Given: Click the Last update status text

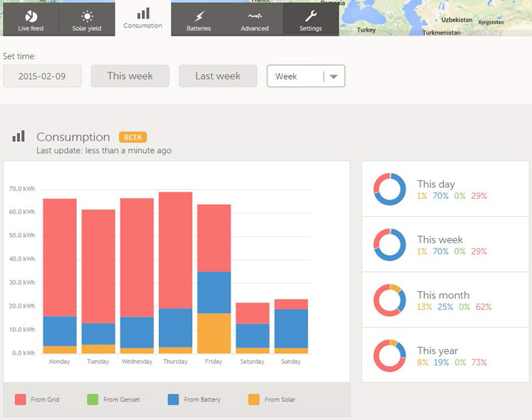Looking at the screenshot, I should point(104,150).
